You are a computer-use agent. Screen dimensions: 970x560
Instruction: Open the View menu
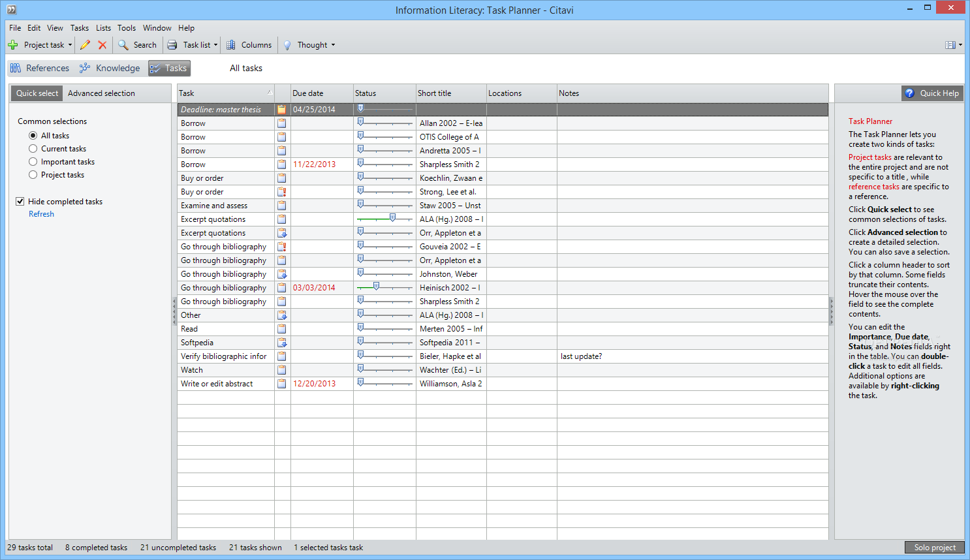[55, 28]
